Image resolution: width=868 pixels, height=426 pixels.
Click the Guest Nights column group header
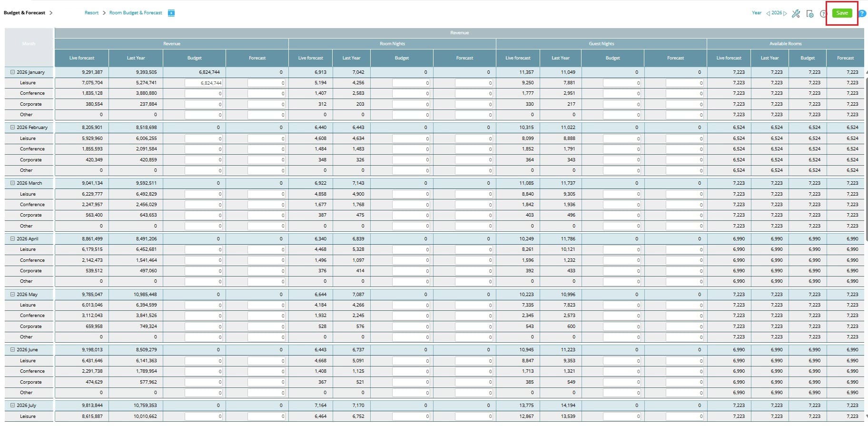pos(602,44)
